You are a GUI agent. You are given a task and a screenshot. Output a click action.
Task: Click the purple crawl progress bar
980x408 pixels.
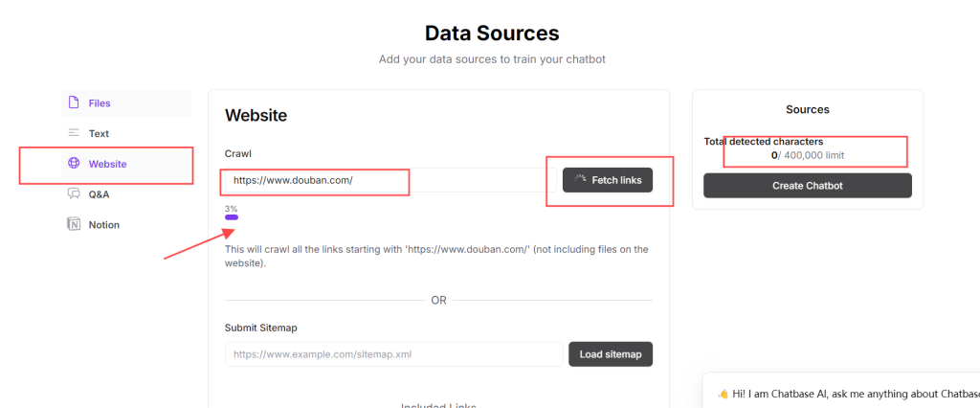(x=232, y=217)
